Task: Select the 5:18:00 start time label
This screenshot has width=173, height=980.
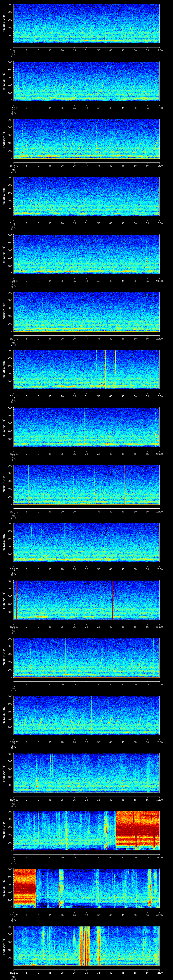Action: 14,166
